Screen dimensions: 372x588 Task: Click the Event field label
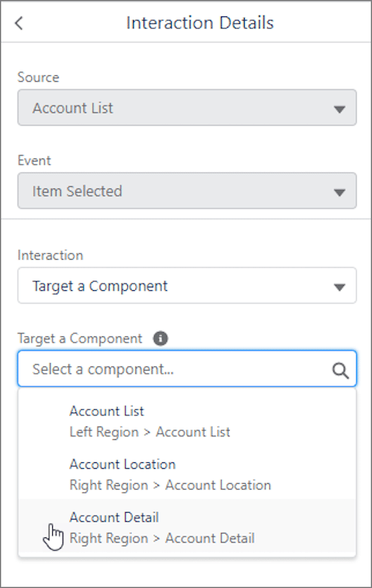(34, 161)
